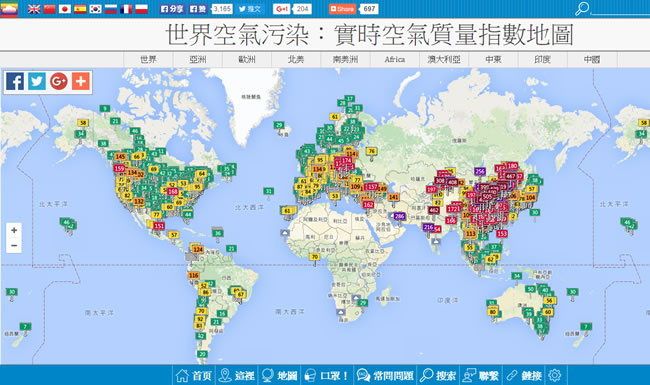The image size is (650, 385).
Task: Select the 印度 region tab
Action: click(542, 59)
